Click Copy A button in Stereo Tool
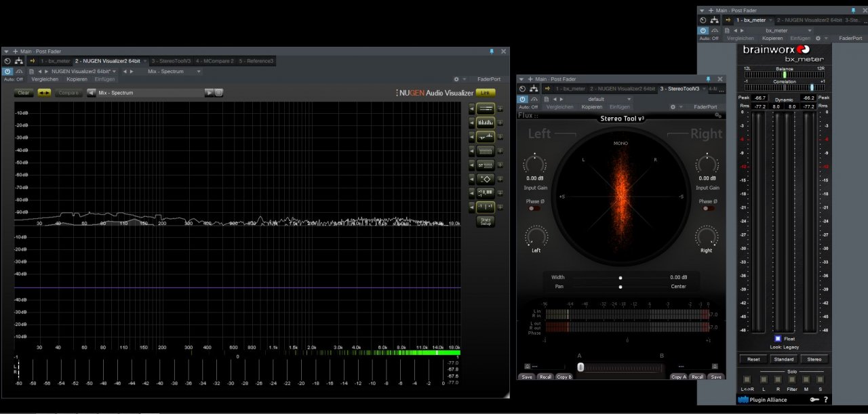The image size is (868, 414). tap(679, 377)
